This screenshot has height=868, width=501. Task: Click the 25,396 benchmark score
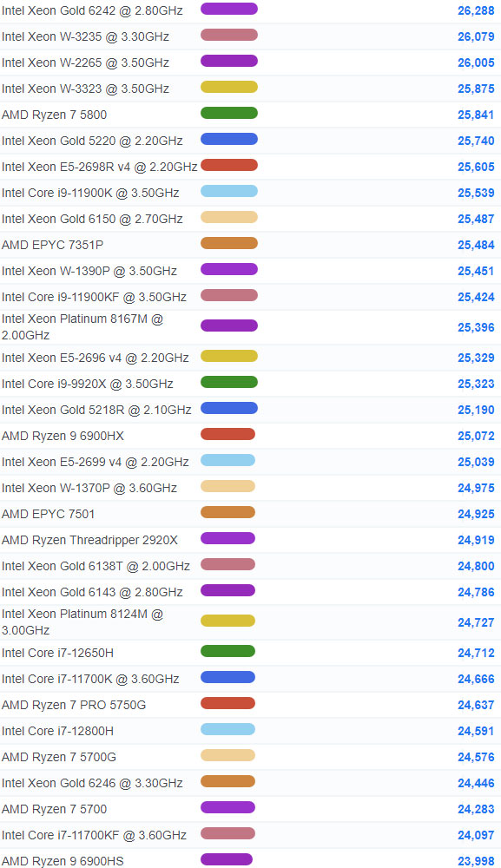tap(476, 327)
